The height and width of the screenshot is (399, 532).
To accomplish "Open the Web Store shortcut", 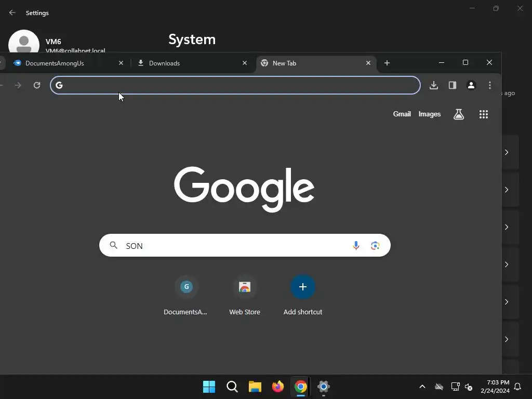I will tap(245, 295).
